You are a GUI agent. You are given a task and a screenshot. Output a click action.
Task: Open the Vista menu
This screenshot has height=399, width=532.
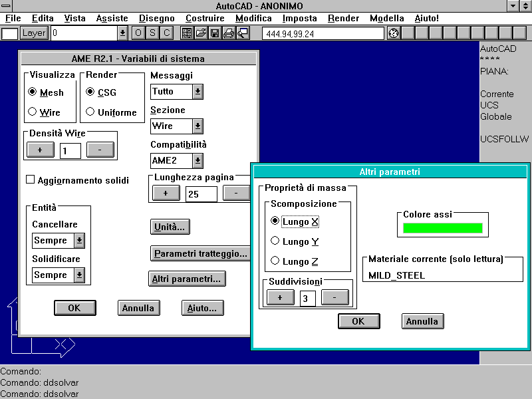(x=75, y=19)
